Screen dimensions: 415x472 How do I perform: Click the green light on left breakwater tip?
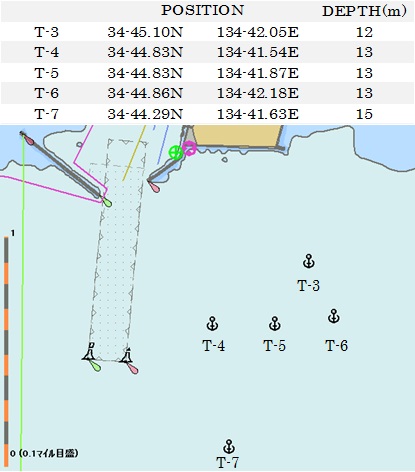[x=107, y=202]
